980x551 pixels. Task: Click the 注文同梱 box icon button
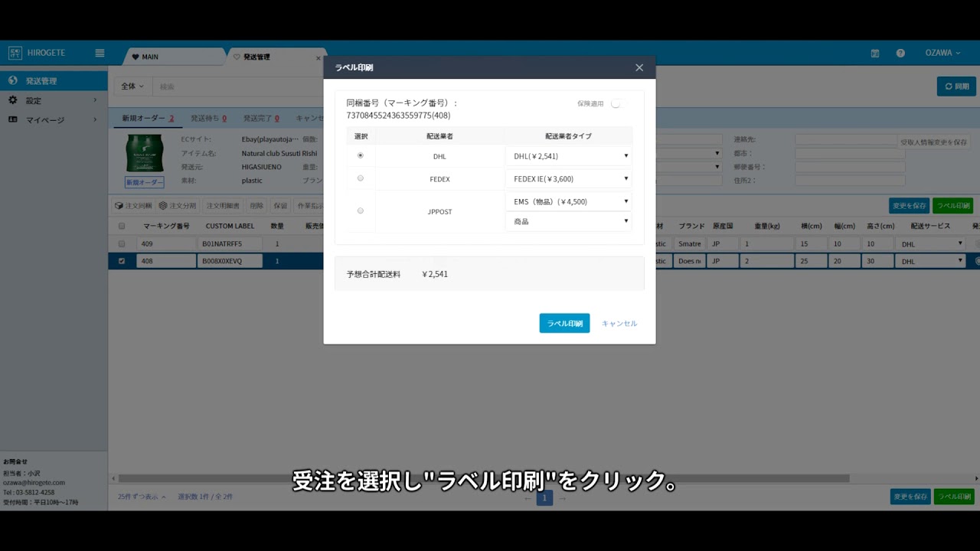point(133,206)
